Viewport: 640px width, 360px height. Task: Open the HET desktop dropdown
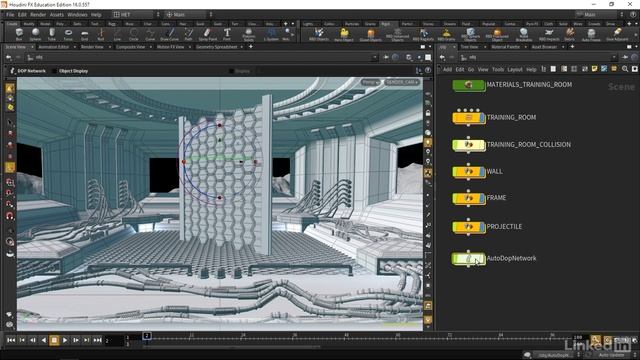(134, 14)
